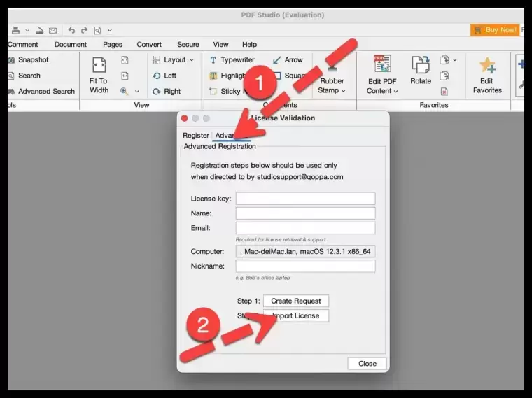Select the Typewriter annotation tool

pyautogui.click(x=232, y=59)
